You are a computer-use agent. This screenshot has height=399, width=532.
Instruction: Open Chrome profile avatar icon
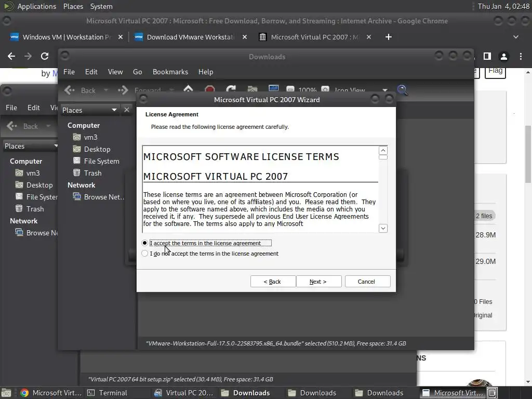coord(504,56)
